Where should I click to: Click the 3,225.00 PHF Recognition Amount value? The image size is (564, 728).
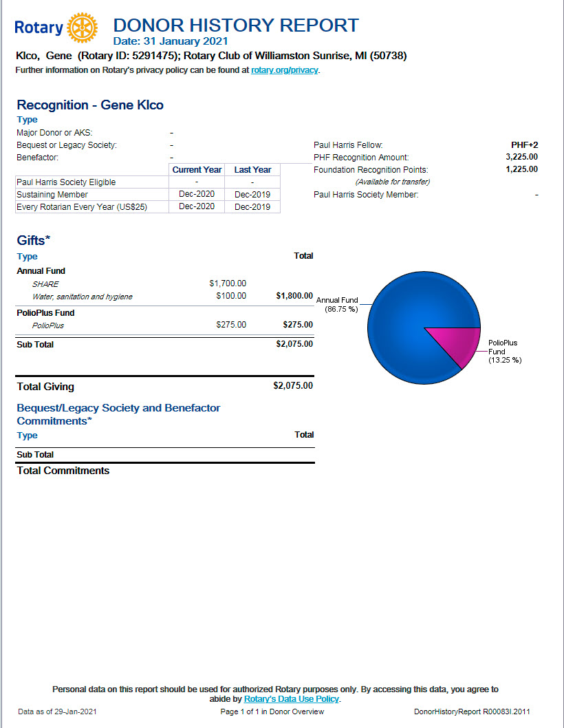pos(522,157)
